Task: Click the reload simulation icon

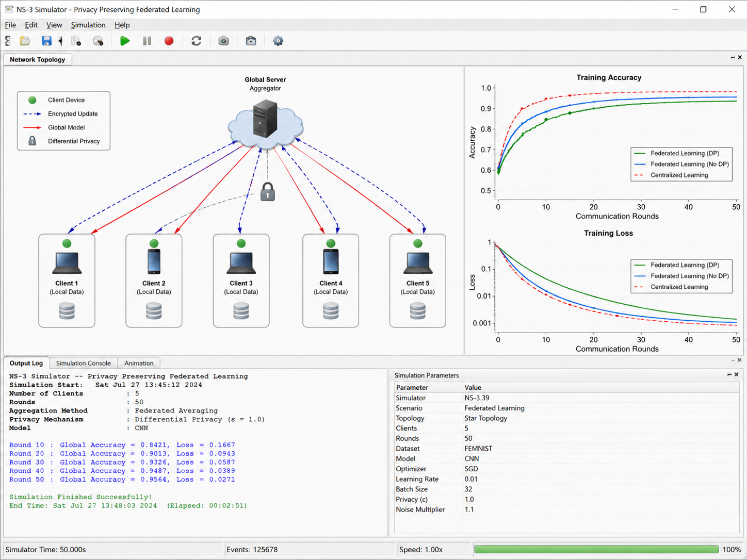Action: tap(196, 41)
